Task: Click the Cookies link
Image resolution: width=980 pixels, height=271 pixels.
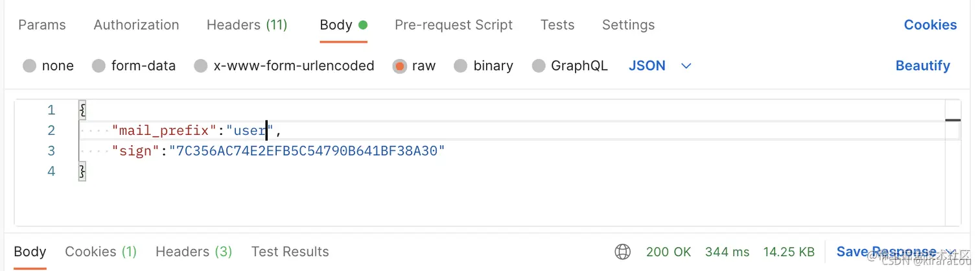Action: [x=930, y=25]
